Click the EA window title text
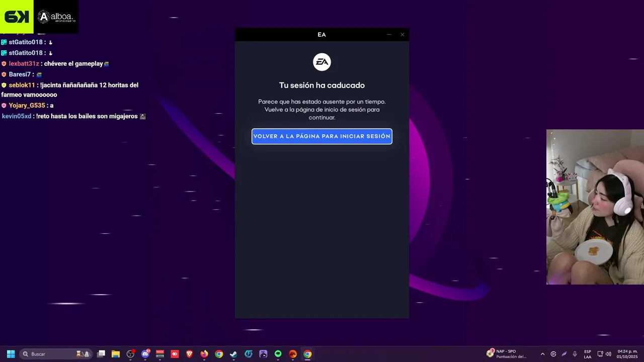This screenshot has width=644, height=362. [x=322, y=35]
